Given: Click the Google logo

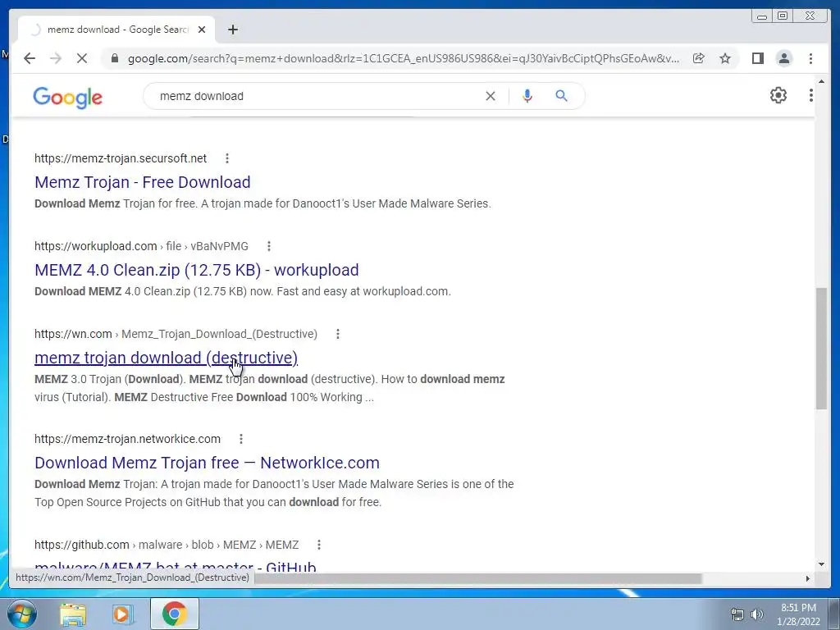Looking at the screenshot, I should pyautogui.click(x=67, y=97).
